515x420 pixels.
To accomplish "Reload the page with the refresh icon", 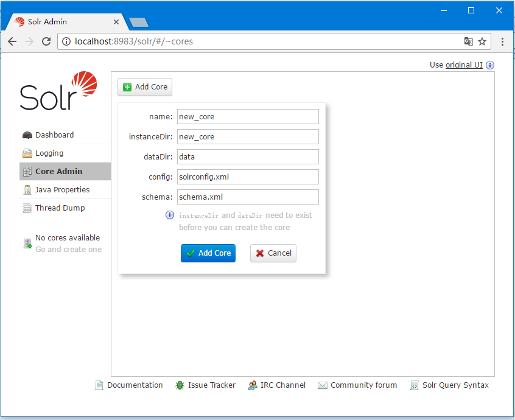I will click(46, 41).
